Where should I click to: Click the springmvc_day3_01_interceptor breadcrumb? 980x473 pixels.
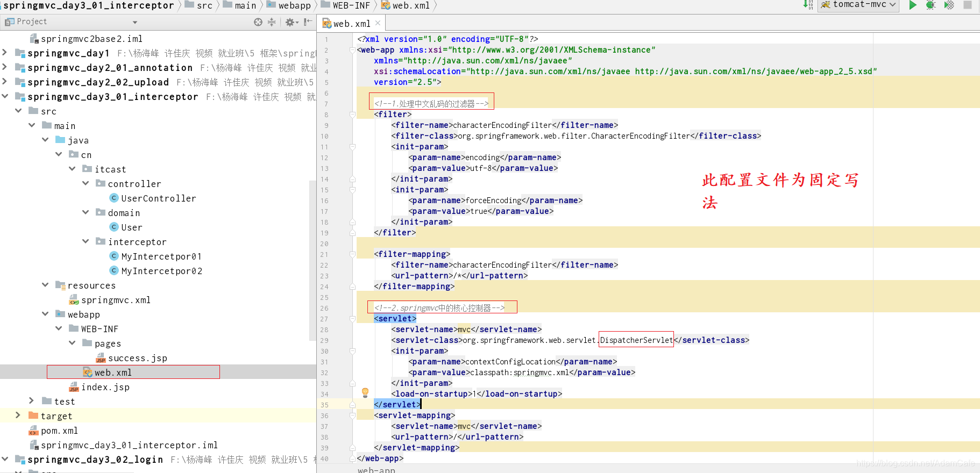89,5
